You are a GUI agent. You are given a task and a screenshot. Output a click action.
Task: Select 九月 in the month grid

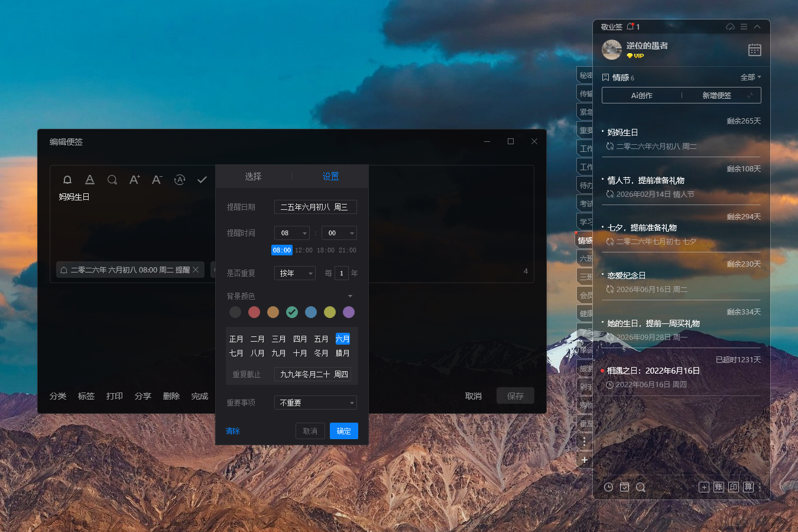point(278,353)
